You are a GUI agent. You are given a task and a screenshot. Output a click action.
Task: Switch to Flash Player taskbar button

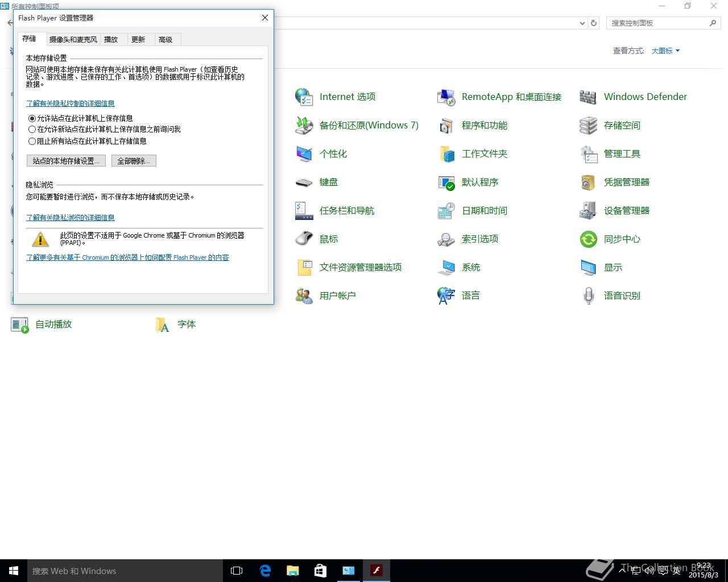(x=377, y=571)
